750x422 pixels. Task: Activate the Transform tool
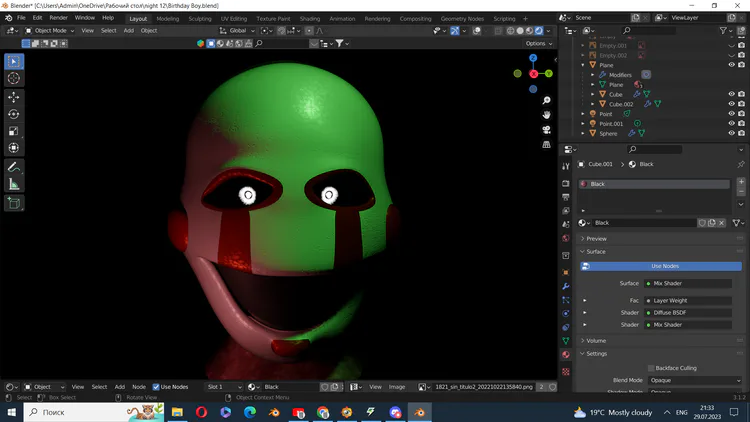[x=14, y=148]
